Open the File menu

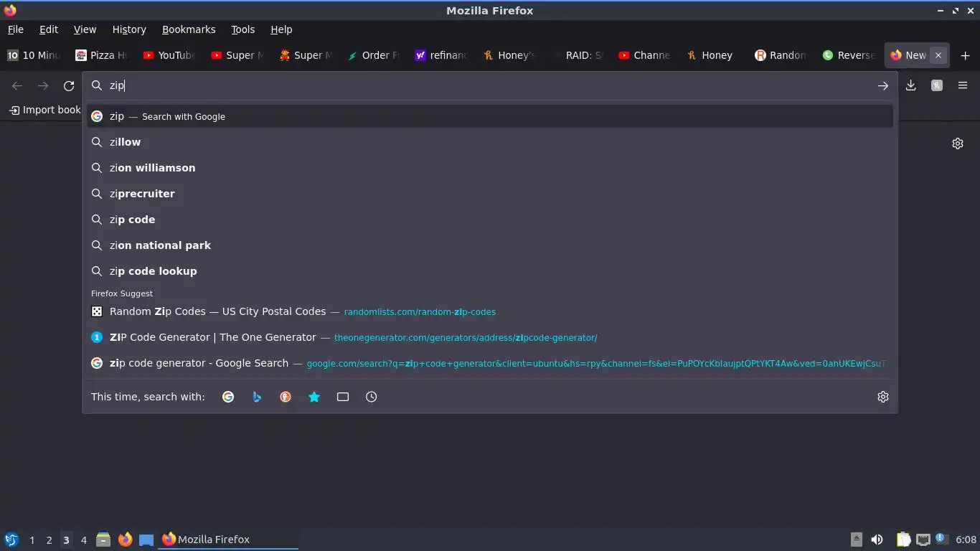15,29
